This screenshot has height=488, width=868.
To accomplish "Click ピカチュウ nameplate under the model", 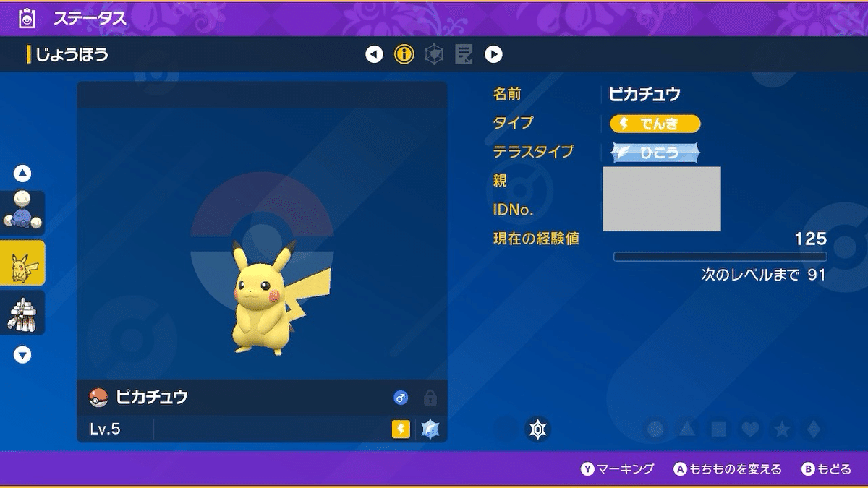I will pos(152,397).
